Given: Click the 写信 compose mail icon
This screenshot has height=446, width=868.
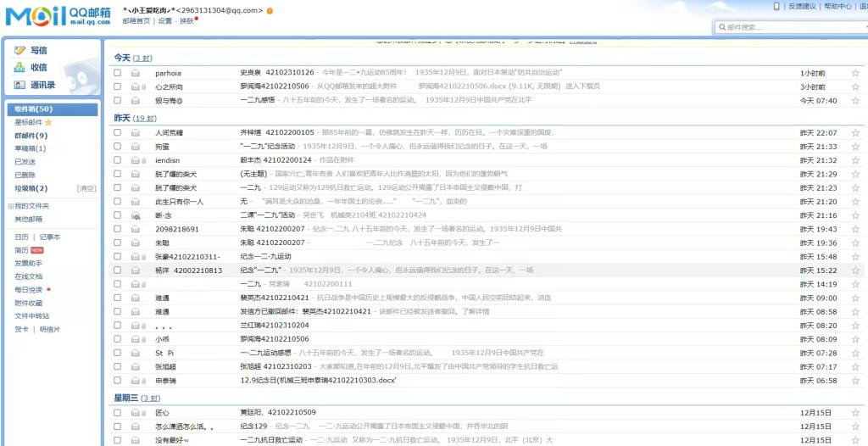Looking at the screenshot, I should (x=20, y=50).
